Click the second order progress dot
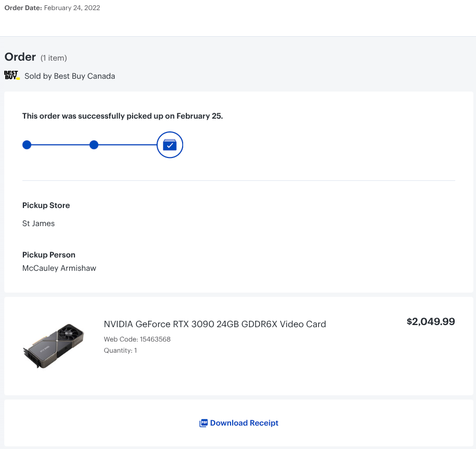The width and height of the screenshot is (476, 449). pos(94,145)
